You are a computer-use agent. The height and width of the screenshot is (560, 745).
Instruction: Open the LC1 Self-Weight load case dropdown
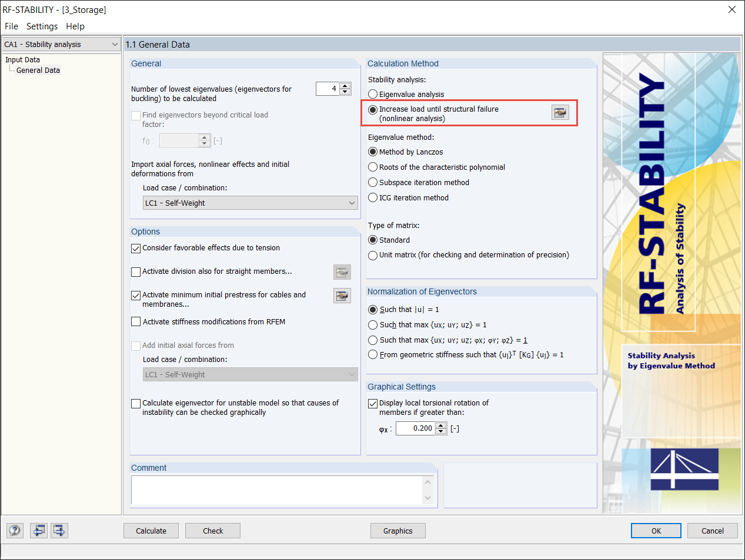click(352, 202)
